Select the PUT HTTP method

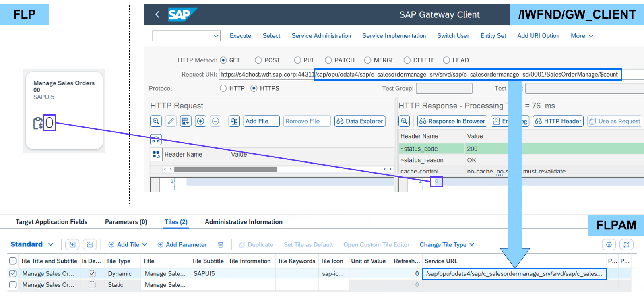(298, 60)
